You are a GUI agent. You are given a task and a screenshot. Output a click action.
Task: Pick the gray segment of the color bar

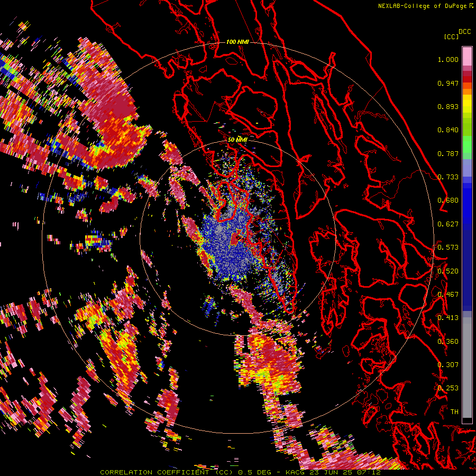pyautogui.click(x=467, y=368)
